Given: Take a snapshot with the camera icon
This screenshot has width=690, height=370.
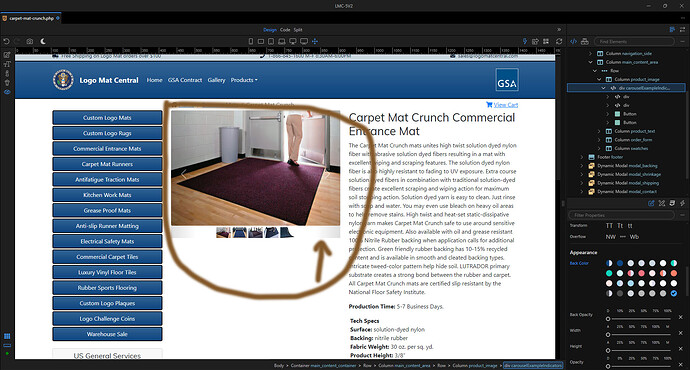Looking at the screenshot, I should [x=29, y=41].
